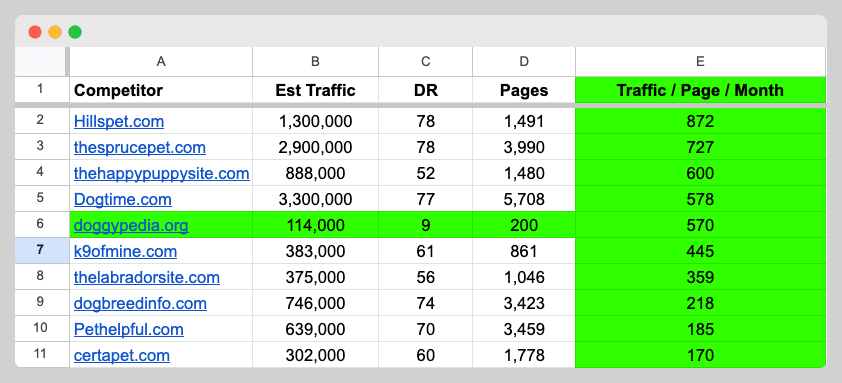Select column A header

pos(161,62)
